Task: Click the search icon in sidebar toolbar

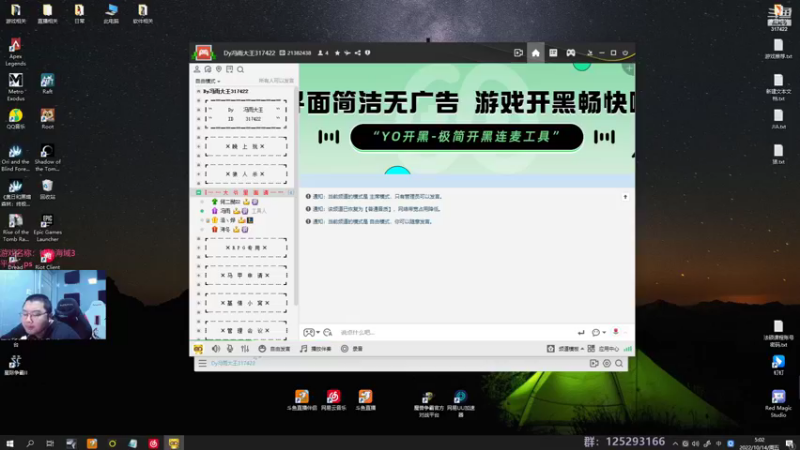Action: point(240,69)
